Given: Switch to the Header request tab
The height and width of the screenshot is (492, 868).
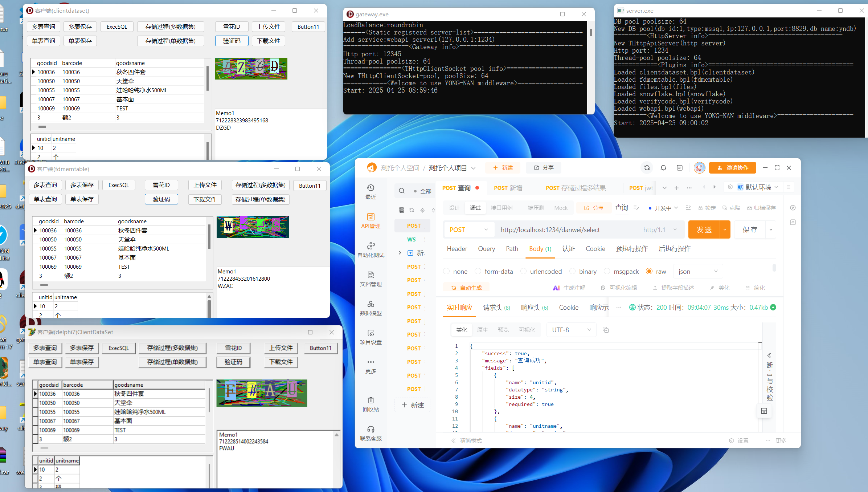Looking at the screenshot, I should (457, 249).
